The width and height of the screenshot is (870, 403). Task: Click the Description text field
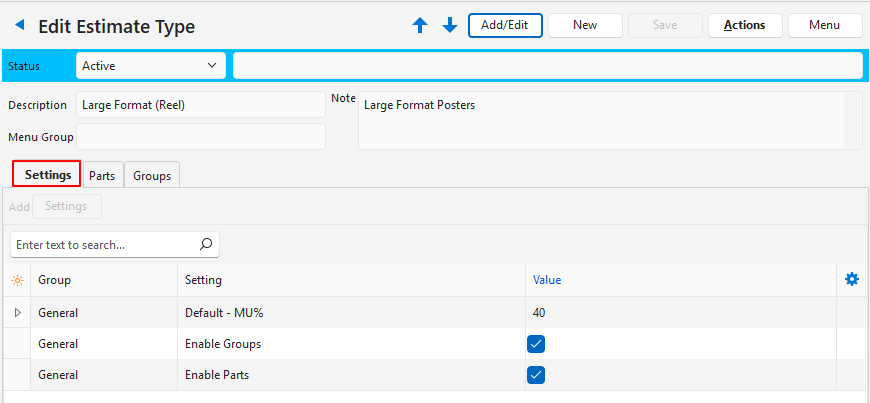coord(200,105)
